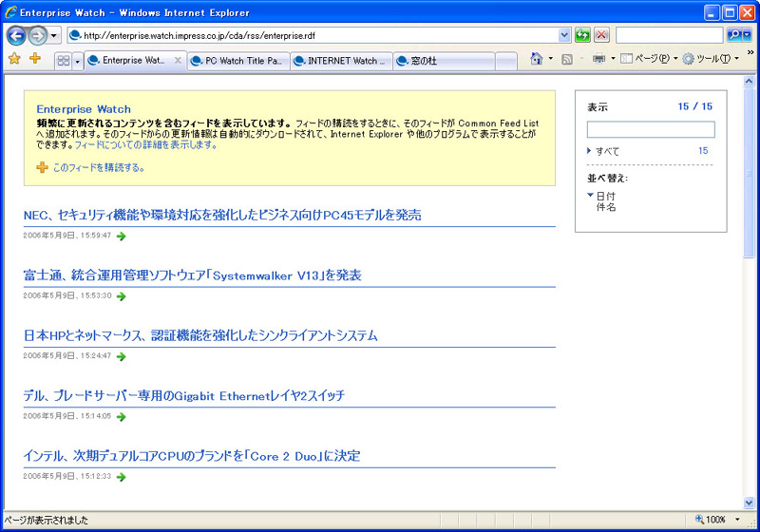Viewport: 760px width, 532px height.
Task: Switch to INTERNET Watch tab
Action: 341,61
